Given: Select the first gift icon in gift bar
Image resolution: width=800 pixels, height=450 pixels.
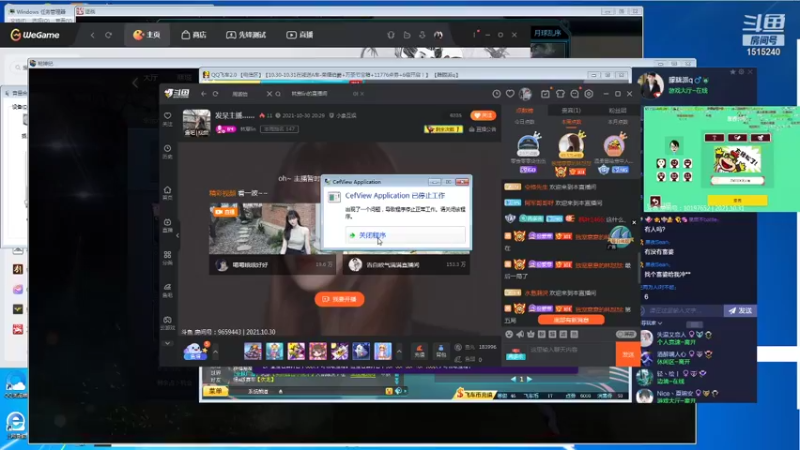Looking at the screenshot, I should [x=253, y=351].
